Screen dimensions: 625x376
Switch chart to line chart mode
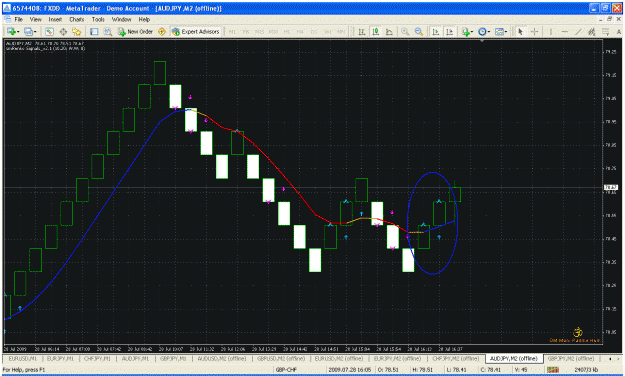(389, 31)
